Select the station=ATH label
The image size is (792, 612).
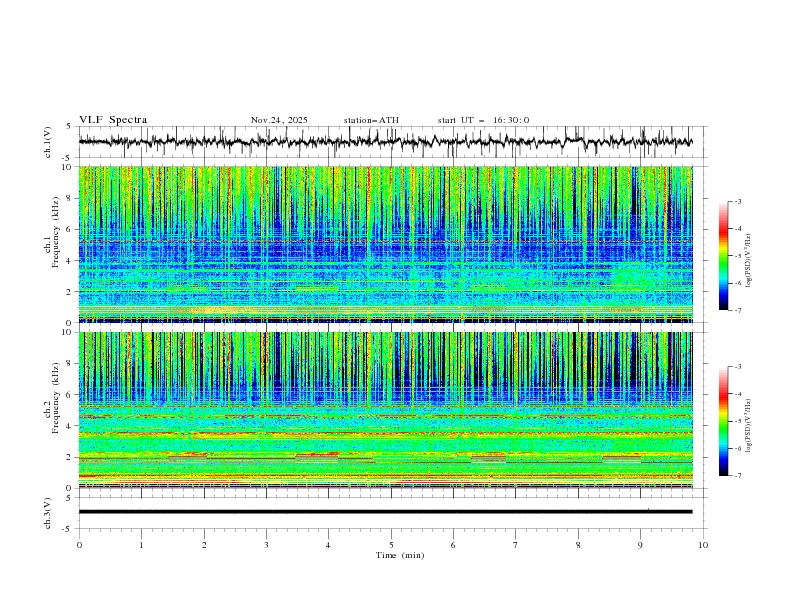click(x=371, y=120)
